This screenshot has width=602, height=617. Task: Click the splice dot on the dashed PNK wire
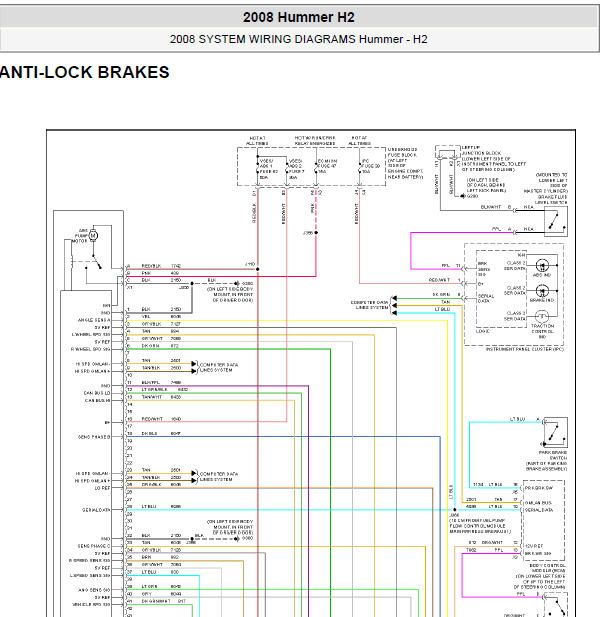(x=316, y=233)
